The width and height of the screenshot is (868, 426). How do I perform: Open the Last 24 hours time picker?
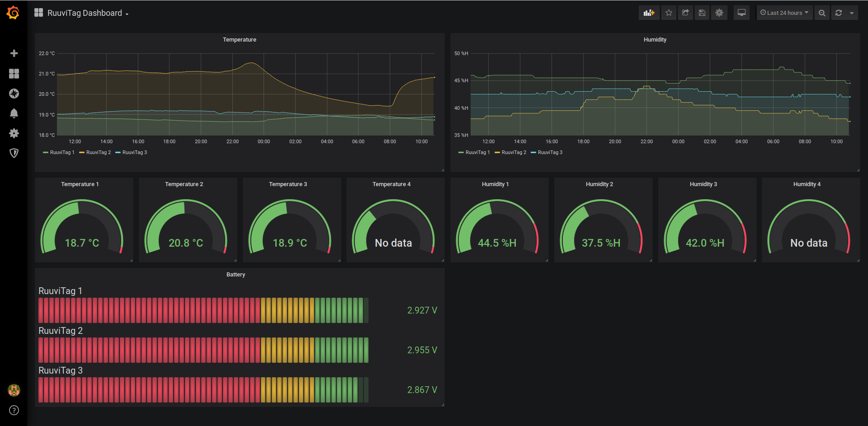[x=784, y=13]
